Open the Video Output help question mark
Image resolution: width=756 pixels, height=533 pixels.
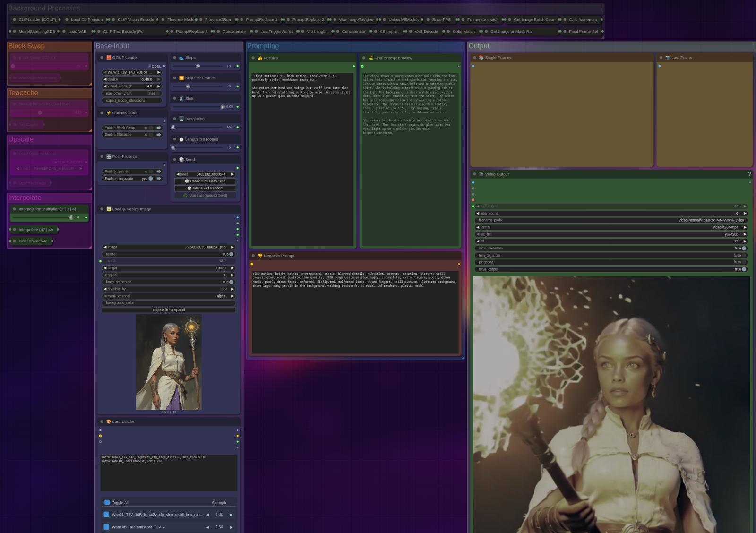pyautogui.click(x=749, y=174)
